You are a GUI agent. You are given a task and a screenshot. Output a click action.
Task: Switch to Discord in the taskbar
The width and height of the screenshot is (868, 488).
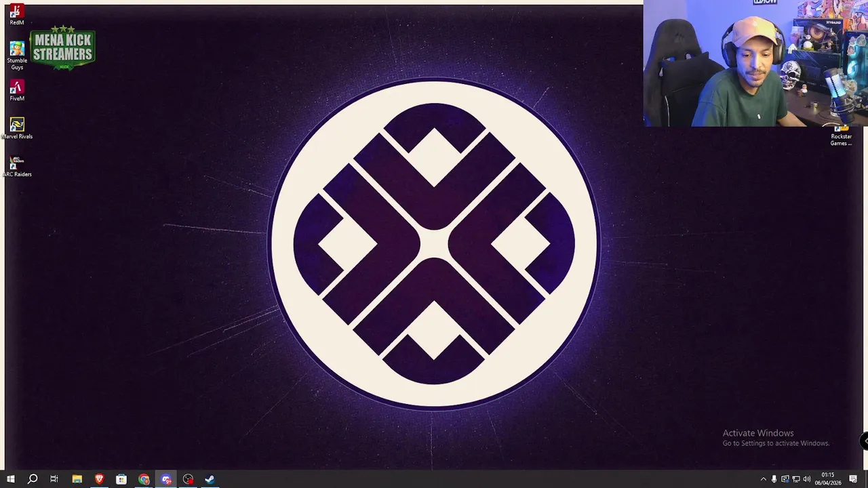pos(166,479)
